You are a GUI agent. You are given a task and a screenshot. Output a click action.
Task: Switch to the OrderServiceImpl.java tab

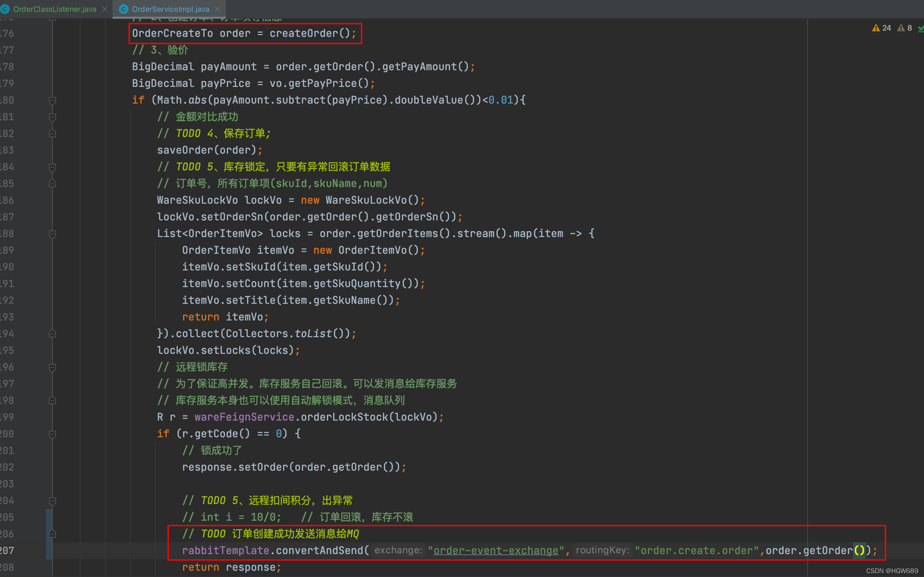170,9
